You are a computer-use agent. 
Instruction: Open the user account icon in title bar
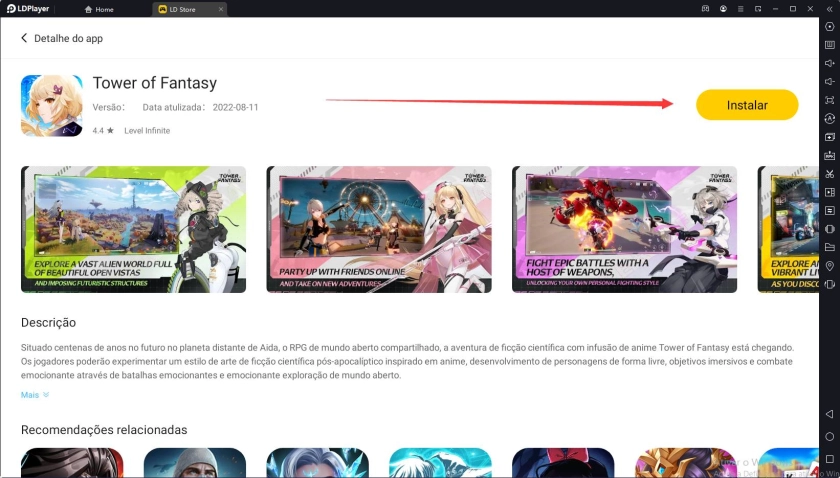click(725, 9)
